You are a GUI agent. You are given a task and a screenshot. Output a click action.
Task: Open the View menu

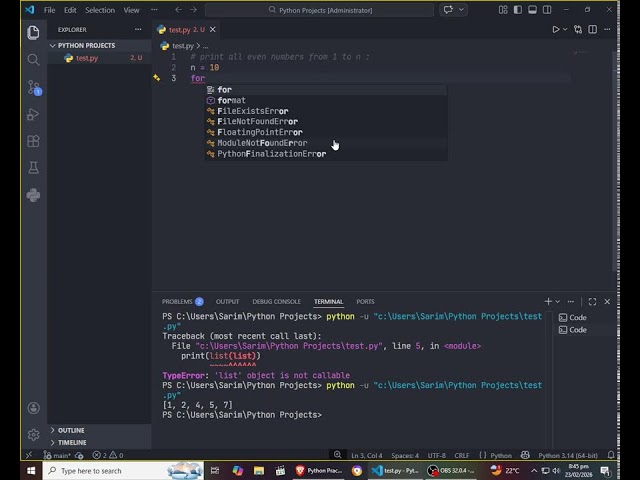[131, 10]
